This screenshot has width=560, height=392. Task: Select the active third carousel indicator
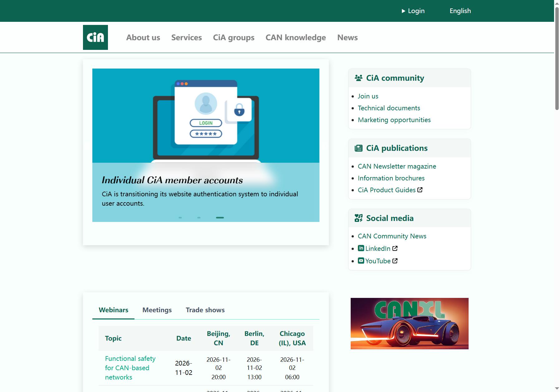pos(220,218)
